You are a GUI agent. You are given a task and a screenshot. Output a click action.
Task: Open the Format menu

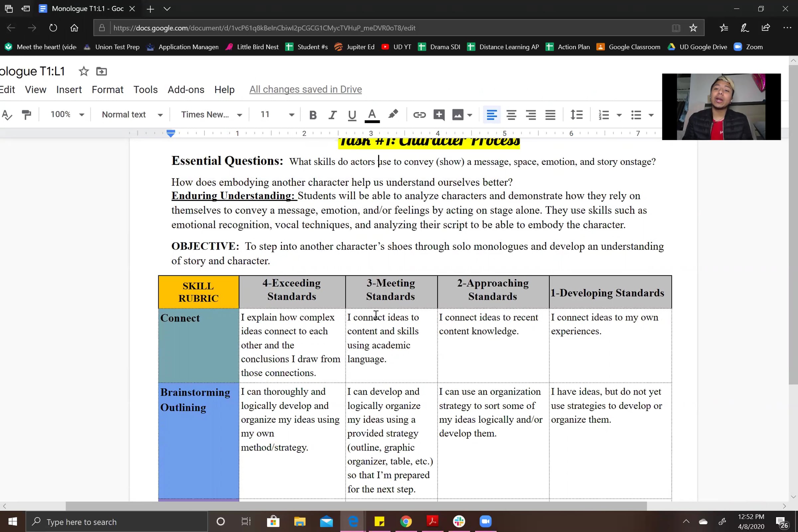pos(107,89)
